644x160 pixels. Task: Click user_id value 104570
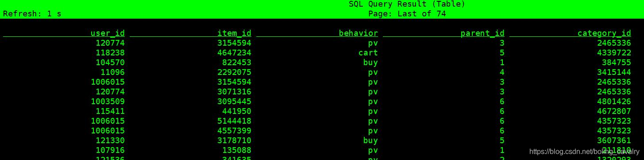pos(110,62)
